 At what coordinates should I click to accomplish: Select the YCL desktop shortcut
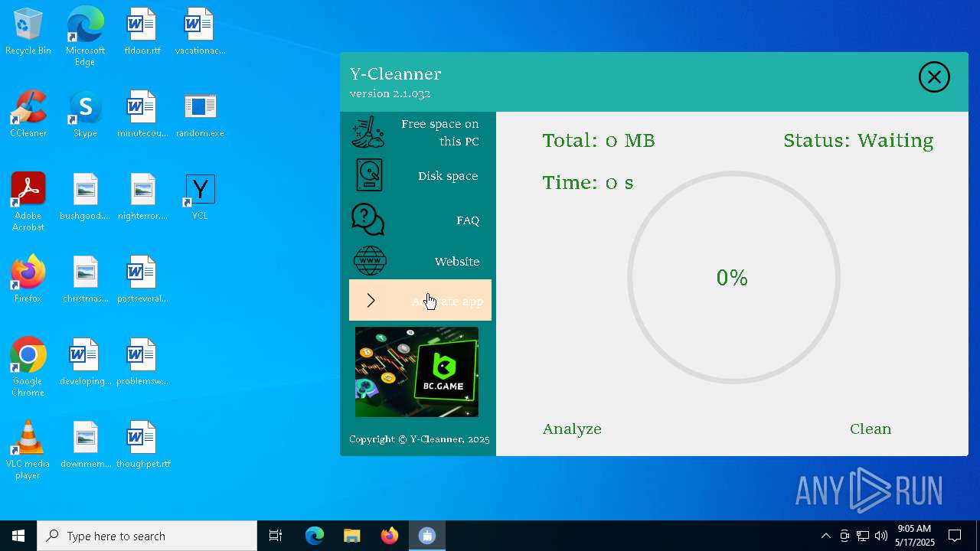(200, 197)
